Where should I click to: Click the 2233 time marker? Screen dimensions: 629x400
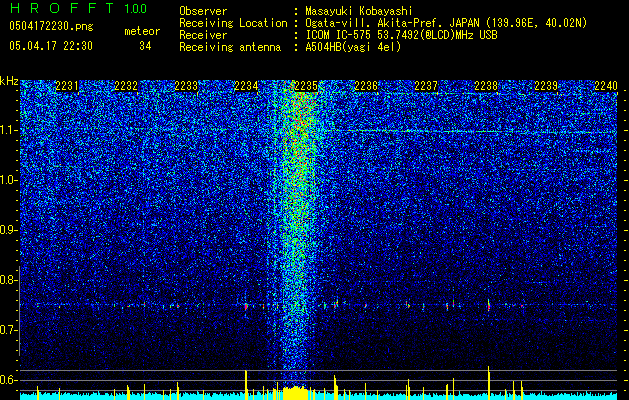point(186,86)
